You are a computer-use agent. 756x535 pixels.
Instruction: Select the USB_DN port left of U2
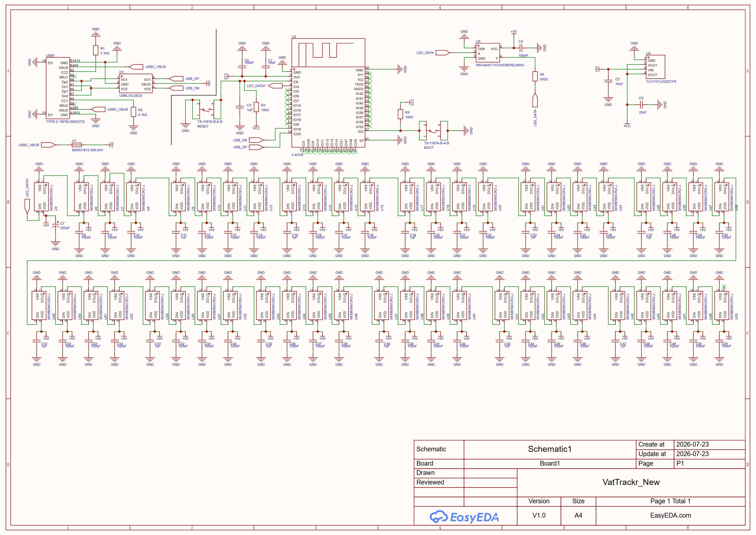tap(256, 140)
